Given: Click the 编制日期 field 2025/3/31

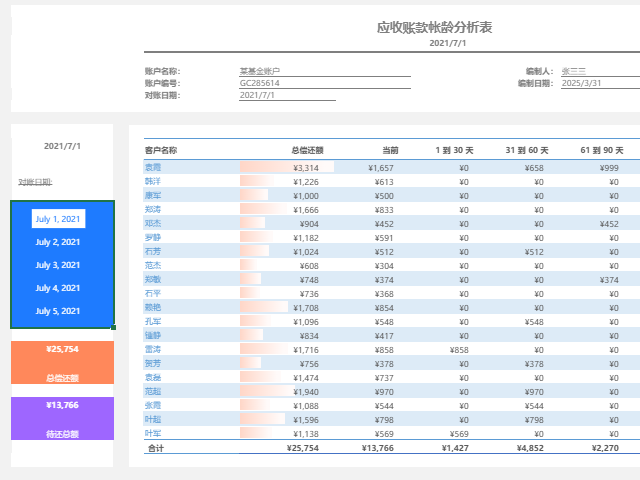Looking at the screenshot, I should tap(600, 83).
